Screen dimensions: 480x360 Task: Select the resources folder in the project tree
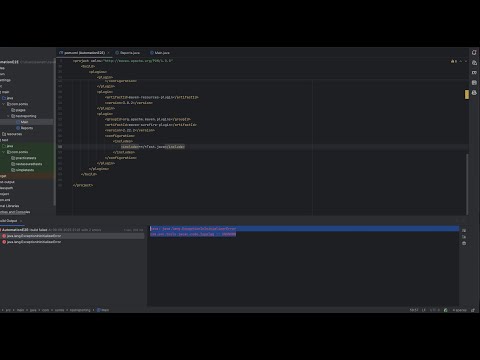12,134
